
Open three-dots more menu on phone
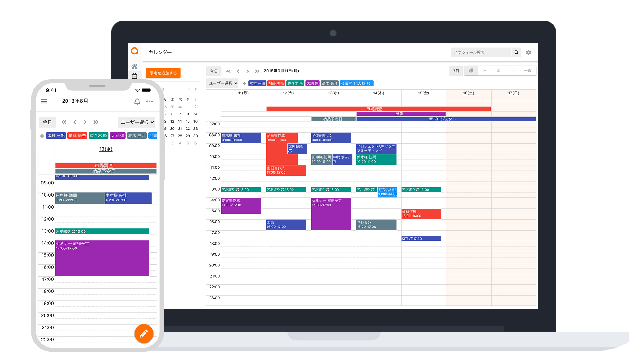pyautogui.click(x=150, y=101)
